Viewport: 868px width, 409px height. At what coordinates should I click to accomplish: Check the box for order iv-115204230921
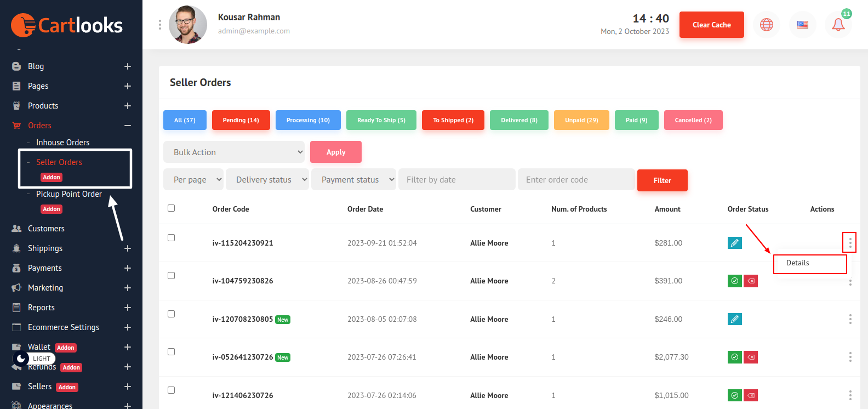[172, 238]
